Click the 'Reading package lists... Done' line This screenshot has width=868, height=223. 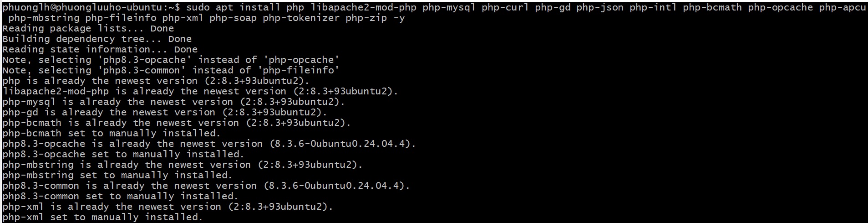pyautogui.click(x=88, y=28)
